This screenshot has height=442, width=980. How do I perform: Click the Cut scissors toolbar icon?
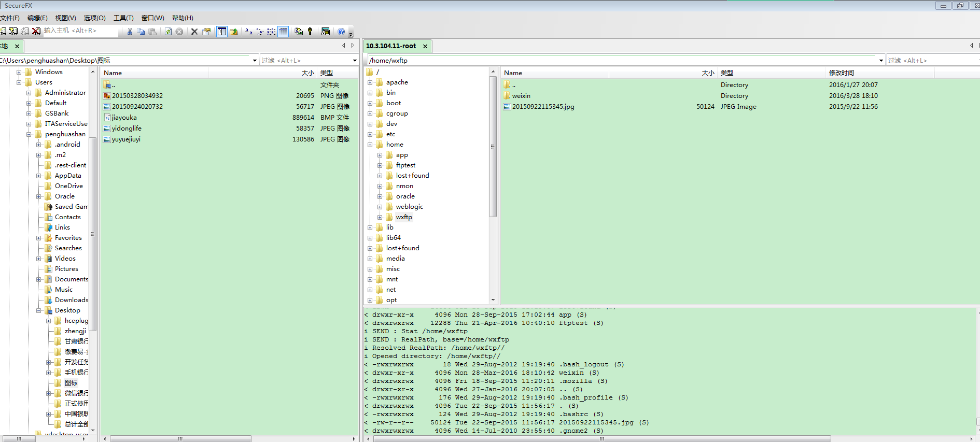coord(130,32)
